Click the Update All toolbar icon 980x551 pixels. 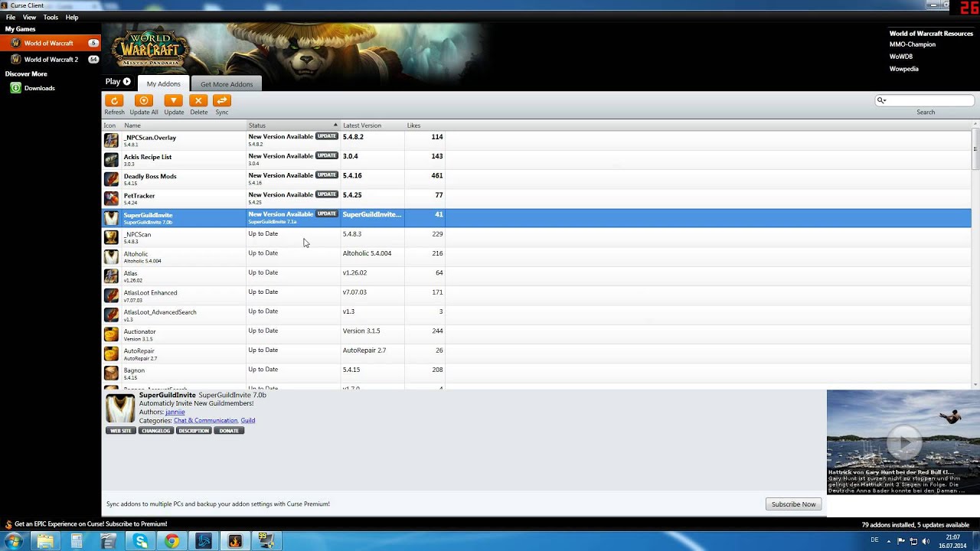[x=143, y=100]
